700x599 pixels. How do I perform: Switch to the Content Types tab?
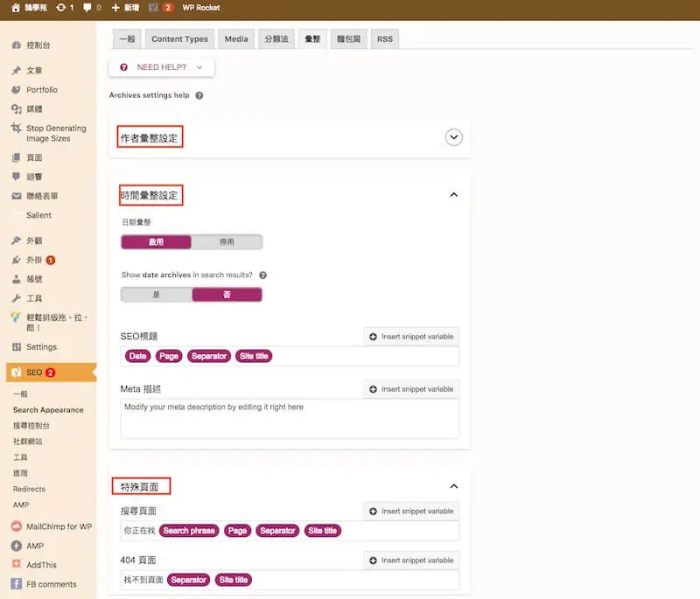pos(179,38)
